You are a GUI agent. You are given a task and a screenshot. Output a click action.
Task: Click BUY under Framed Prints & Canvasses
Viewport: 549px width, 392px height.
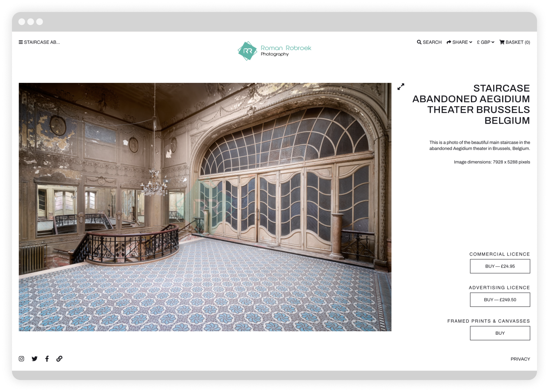click(500, 333)
